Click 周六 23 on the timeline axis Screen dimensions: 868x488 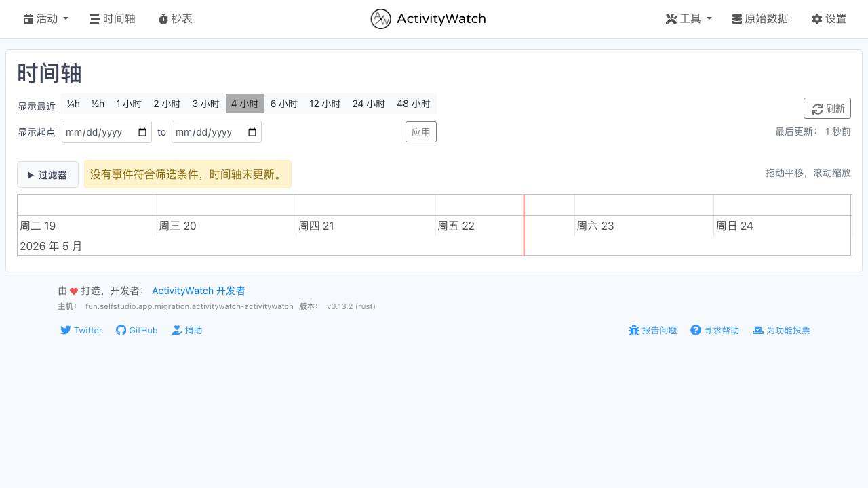(595, 226)
